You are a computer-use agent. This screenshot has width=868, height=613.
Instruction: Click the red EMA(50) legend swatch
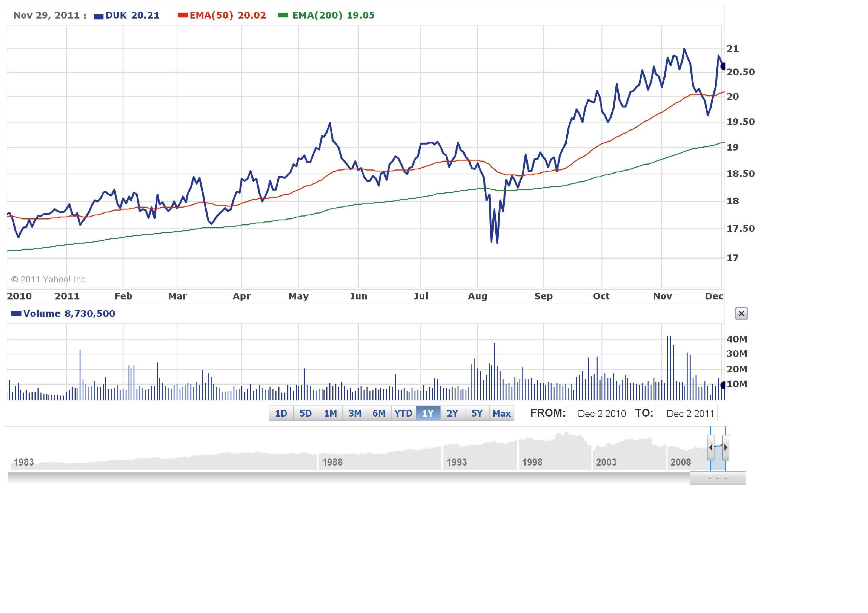tap(183, 15)
